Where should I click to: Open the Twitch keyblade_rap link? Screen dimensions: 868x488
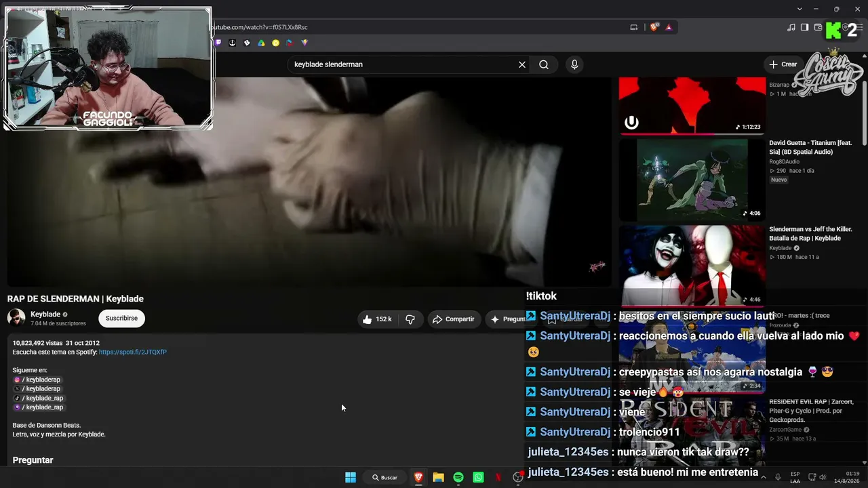coord(39,407)
